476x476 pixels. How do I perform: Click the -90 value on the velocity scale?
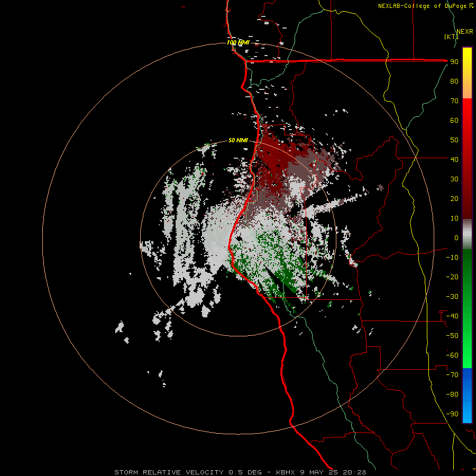tap(452, 414)
